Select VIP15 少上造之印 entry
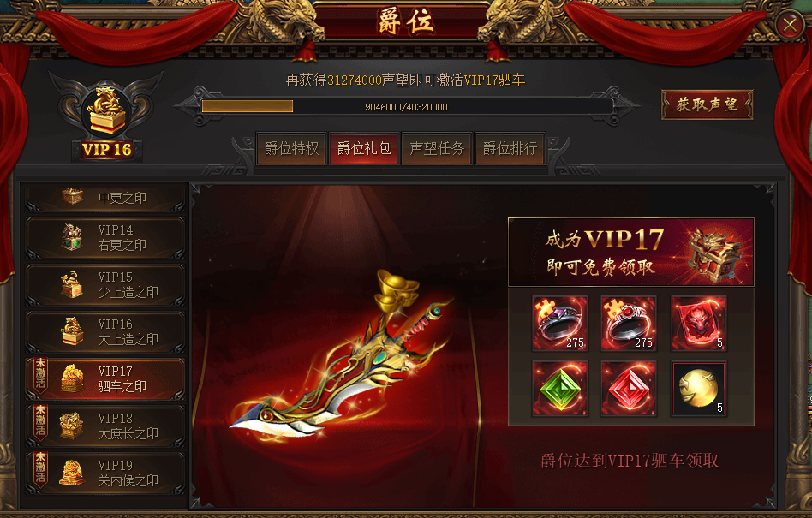This screenshot has height=518, width=812. [105, 284]
